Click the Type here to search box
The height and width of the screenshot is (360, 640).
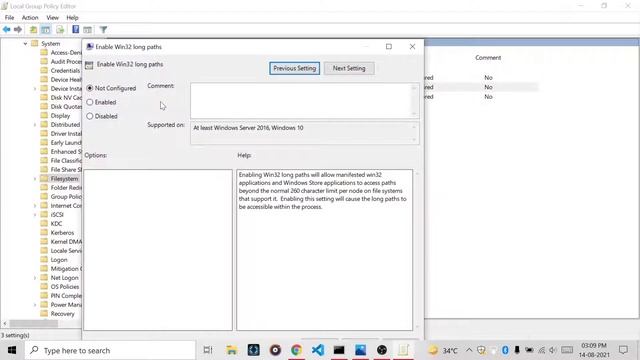pos(110,350)
